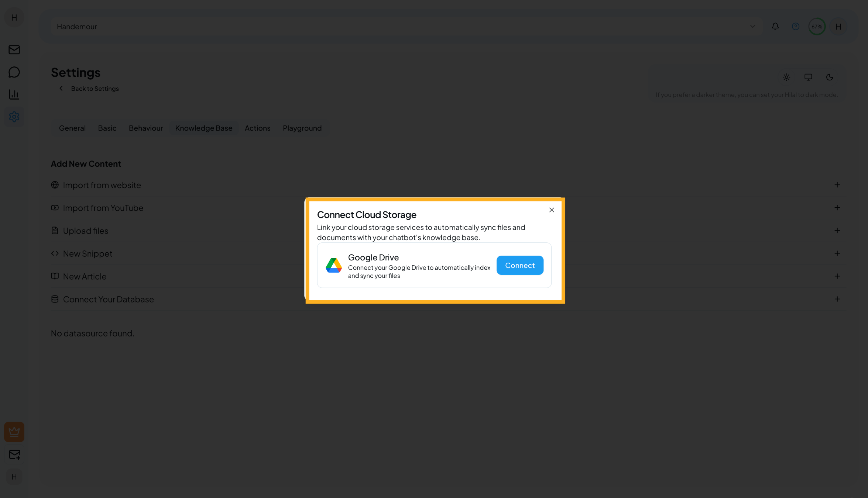Screen dimensions: 868x498
Task: Open the help question mark icon
Action: (x=796, y=26)
